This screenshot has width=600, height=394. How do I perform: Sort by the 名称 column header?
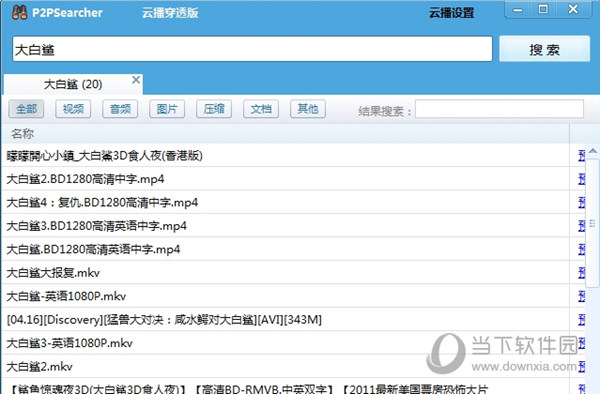point(285,134)
